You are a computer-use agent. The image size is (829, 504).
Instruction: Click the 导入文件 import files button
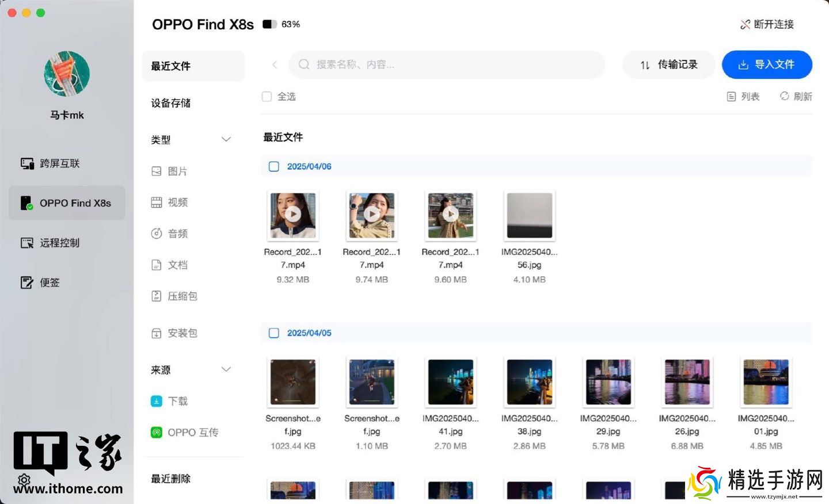pyautogui.click(x=767, y=65)
